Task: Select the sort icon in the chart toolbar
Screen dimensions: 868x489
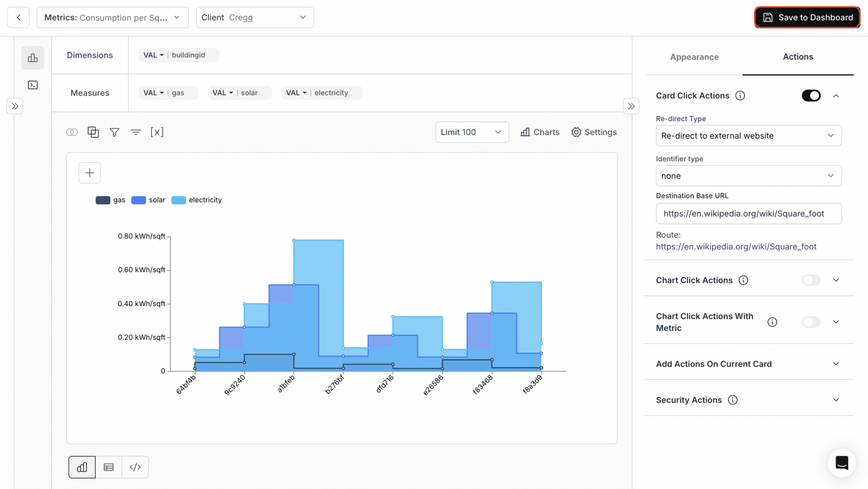Action: point(136,132)
